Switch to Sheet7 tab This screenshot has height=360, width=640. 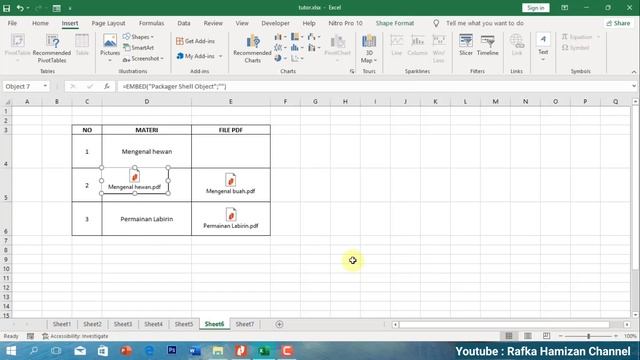tap(244, 324)
